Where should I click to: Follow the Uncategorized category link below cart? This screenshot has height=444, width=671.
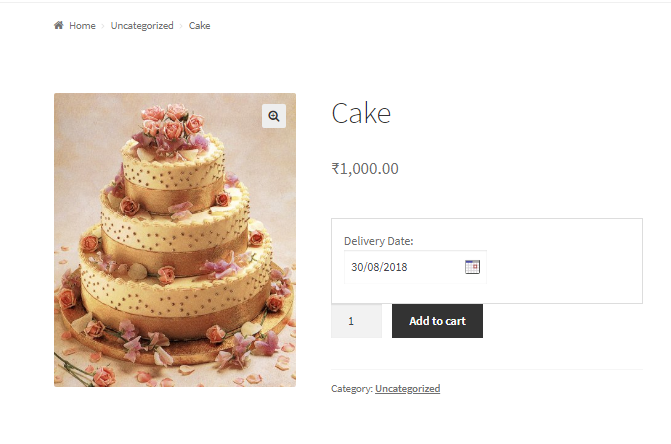(x=407, y=389)
